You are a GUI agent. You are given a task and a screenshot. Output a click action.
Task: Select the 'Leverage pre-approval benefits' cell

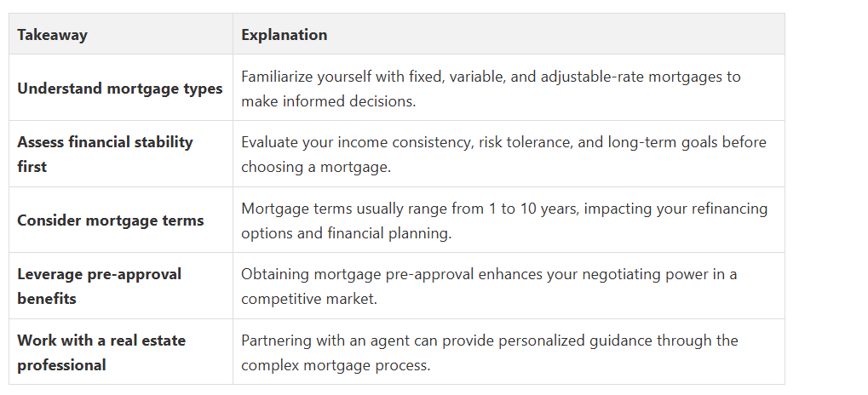(x=121, y=286)
